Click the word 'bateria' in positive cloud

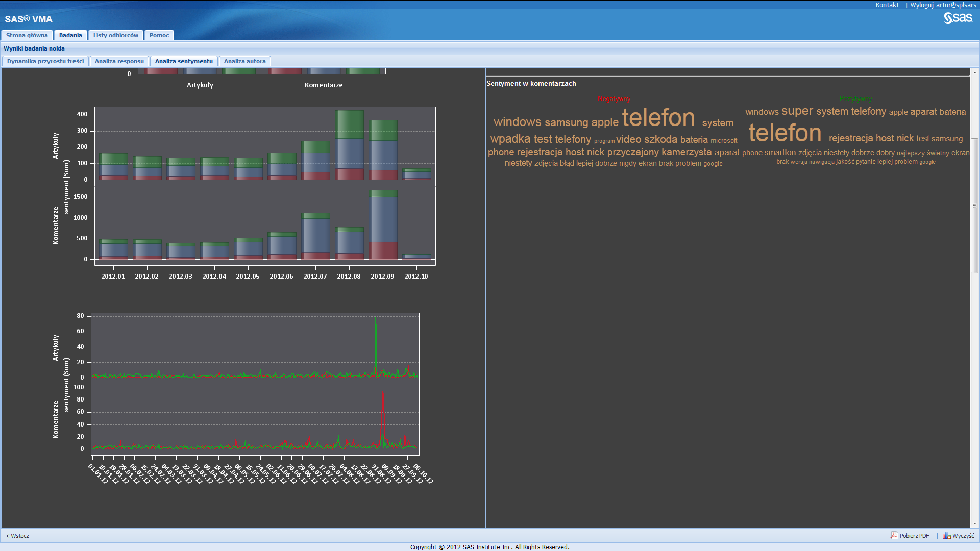pyautogui.click(x=952, y=112)
